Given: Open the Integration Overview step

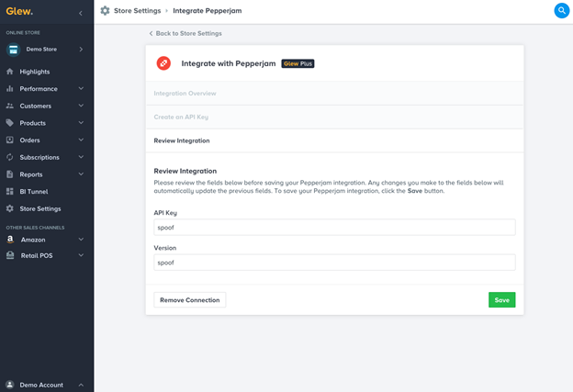Looking at the screenshot, I should coord(334,93).
